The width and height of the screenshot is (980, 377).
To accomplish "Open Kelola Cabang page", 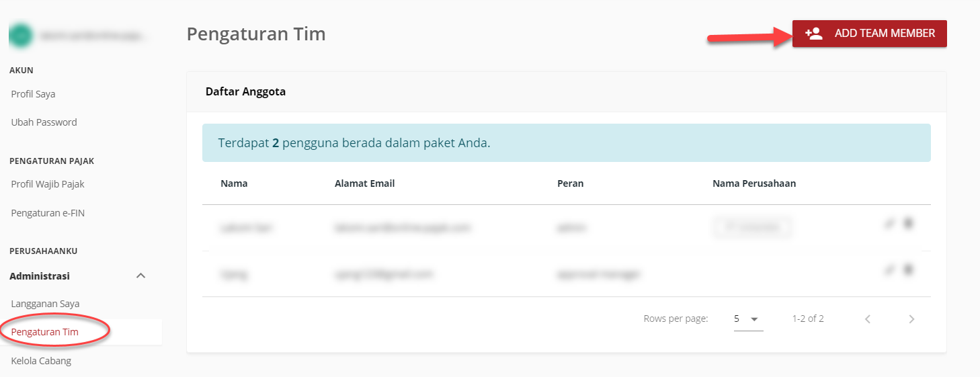I will tap(41, 361).
